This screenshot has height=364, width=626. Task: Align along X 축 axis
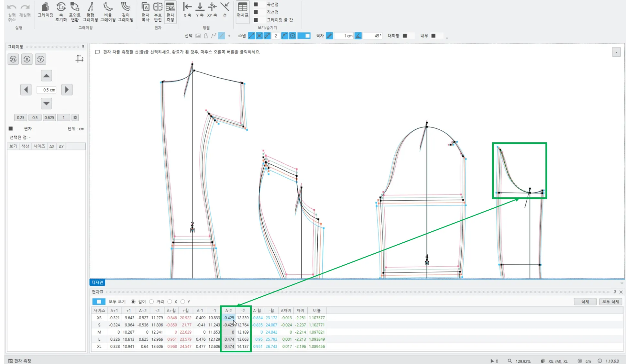tap(187, 10)
